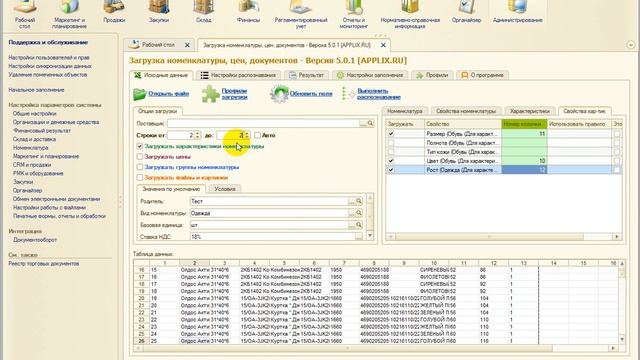Uncheck Загружать for the Цвет row
Image resolution: width=640 pixels, height=360 pixels.
click(391, 161)
